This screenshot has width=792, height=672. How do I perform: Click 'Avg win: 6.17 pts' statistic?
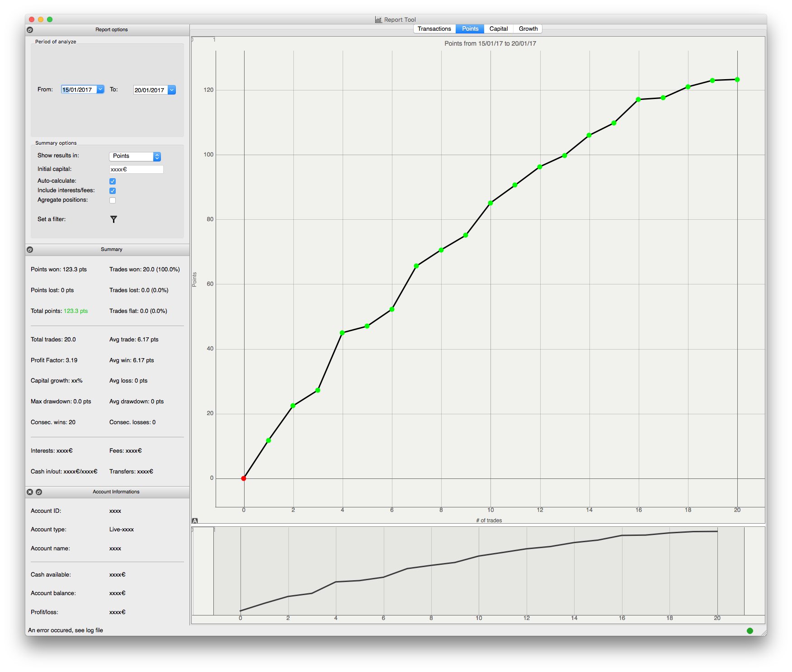click(132, 360)
